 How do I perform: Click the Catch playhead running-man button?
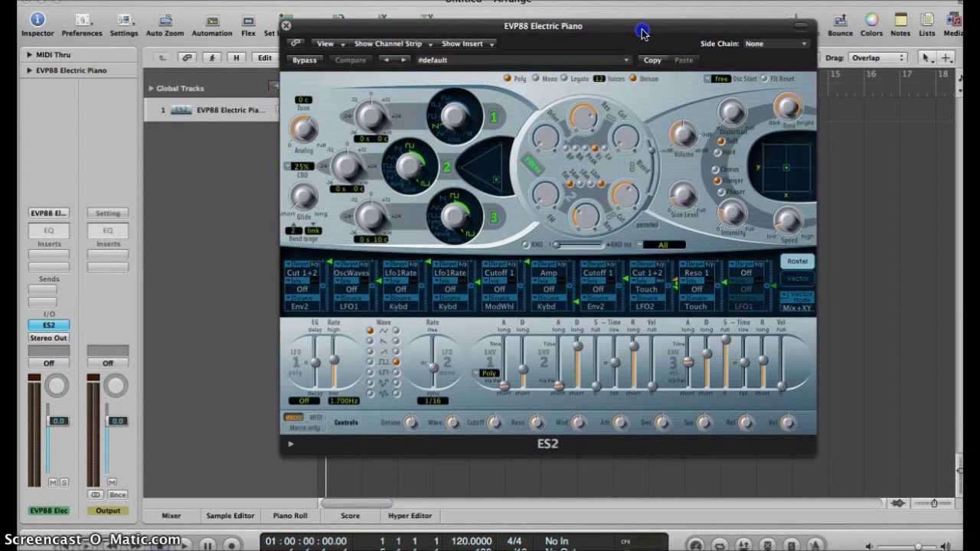pyautogui.click(x=212, y=58)
